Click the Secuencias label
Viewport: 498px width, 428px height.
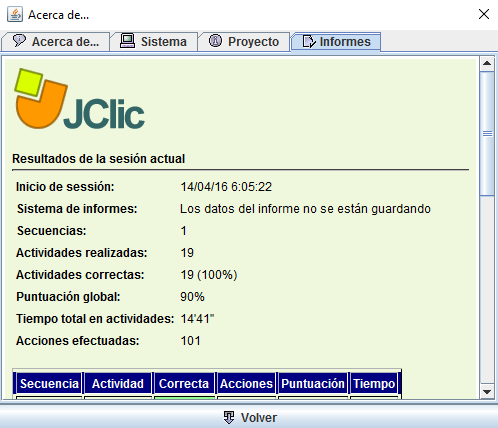click(x=52, y=231)
